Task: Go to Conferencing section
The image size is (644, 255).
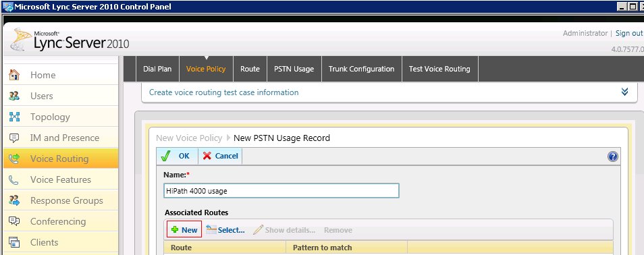Action: tap(58, 222)
